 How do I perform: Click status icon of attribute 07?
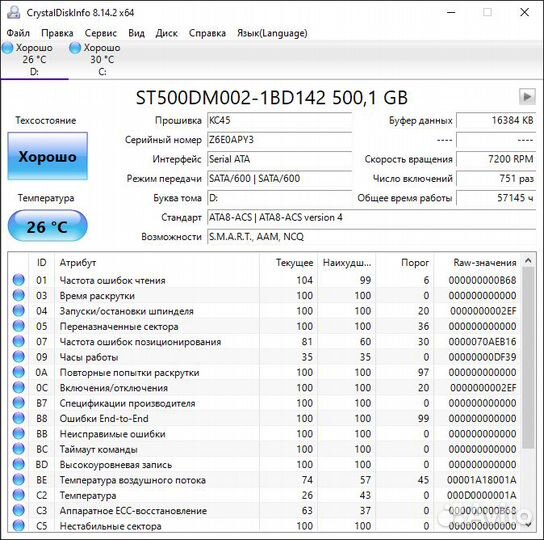19,341
